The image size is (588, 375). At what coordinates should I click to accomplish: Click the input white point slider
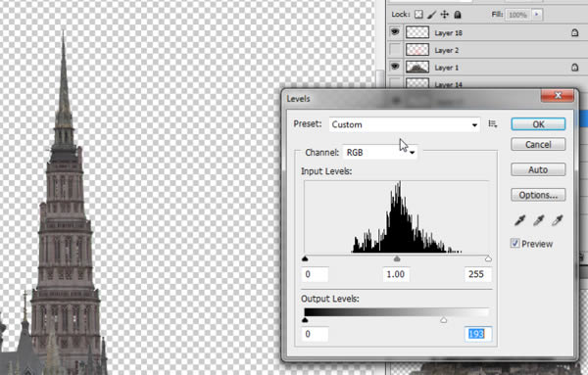point(488,258)
